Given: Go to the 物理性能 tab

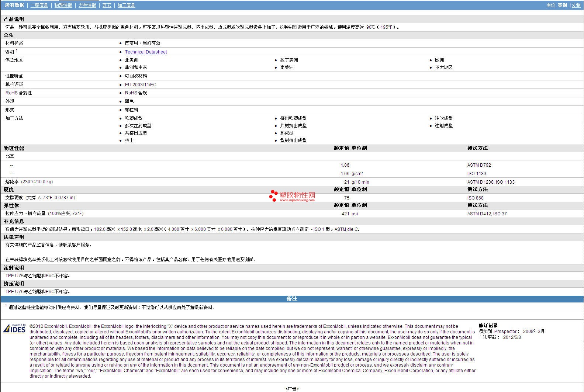Looking at the screenshot, I should click(x=63, y=5).
